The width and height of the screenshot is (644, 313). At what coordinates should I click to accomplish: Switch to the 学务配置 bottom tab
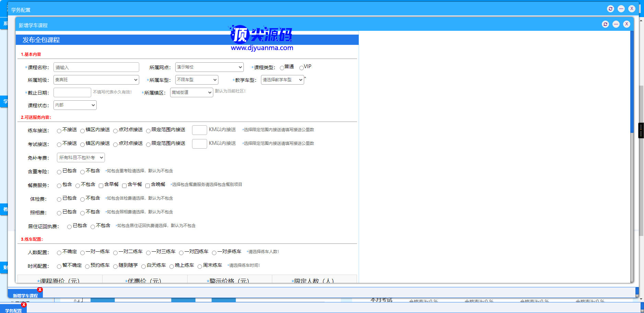[x=13, y=310]
